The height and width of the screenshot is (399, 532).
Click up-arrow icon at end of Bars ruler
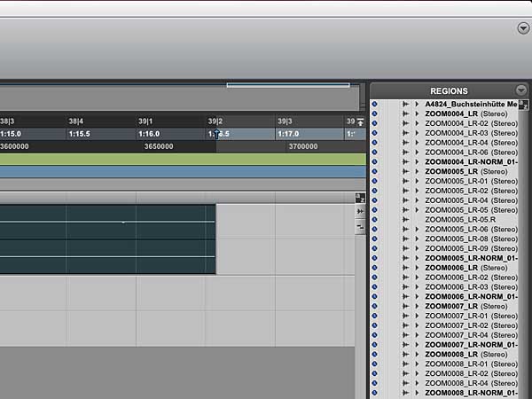click(x=361, y=121)
